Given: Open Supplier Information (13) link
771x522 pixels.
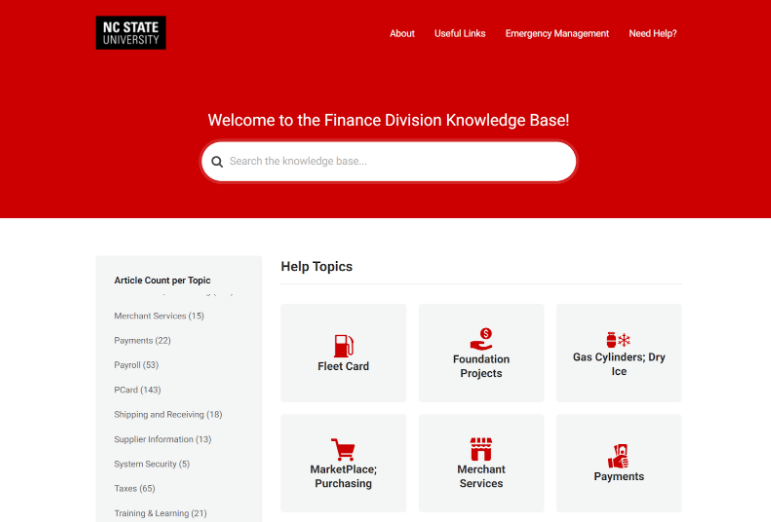Looking at the screenshot, I should pyautogui.click(x=162, y=439).
